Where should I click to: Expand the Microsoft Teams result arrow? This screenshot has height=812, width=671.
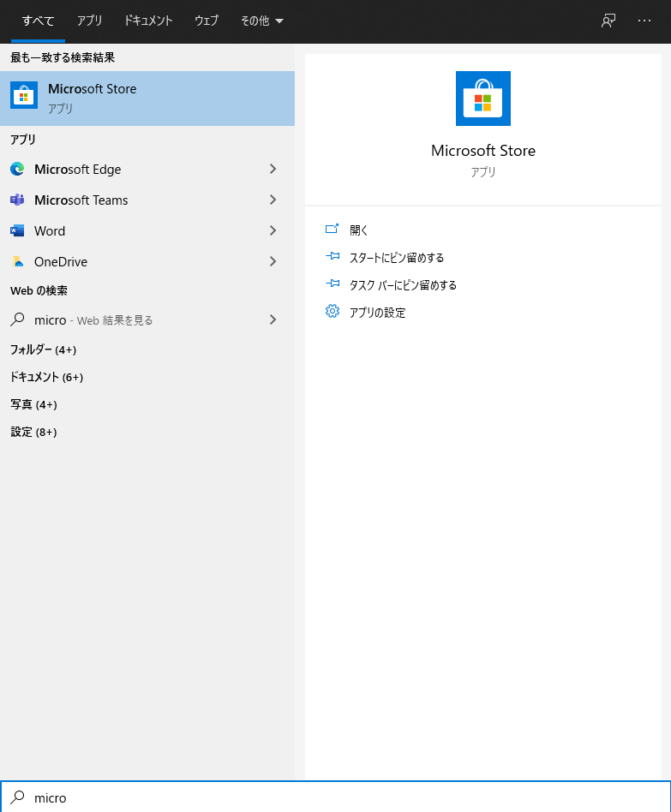click(273, 200)
